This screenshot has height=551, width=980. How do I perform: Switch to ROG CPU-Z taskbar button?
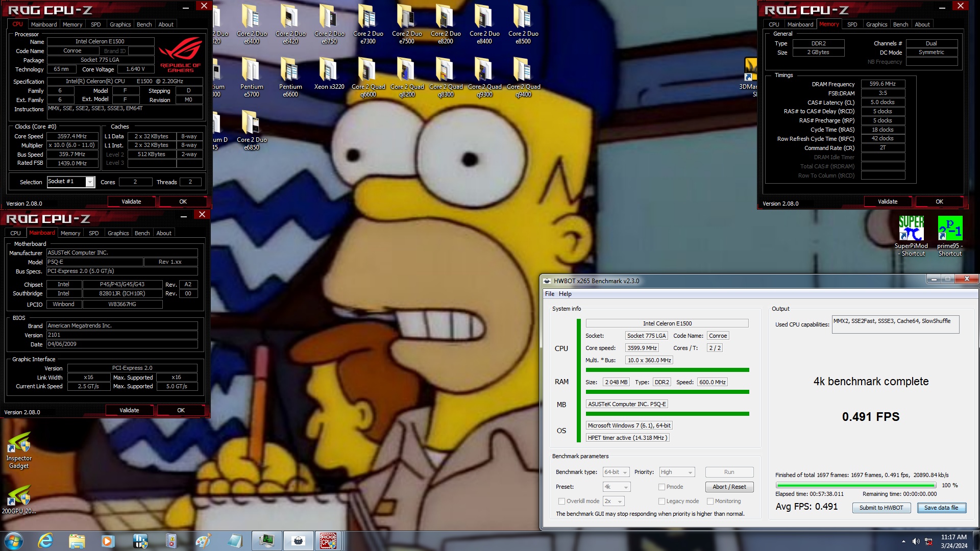point(328,541)
